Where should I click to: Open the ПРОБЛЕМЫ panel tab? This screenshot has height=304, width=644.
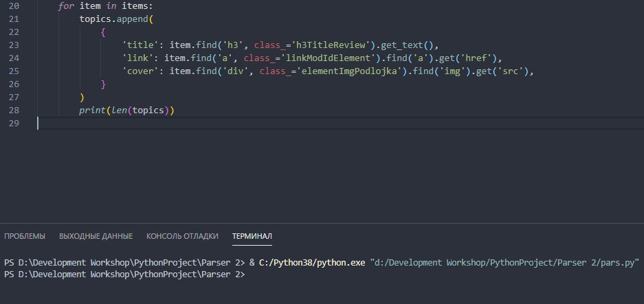(25, 236)
